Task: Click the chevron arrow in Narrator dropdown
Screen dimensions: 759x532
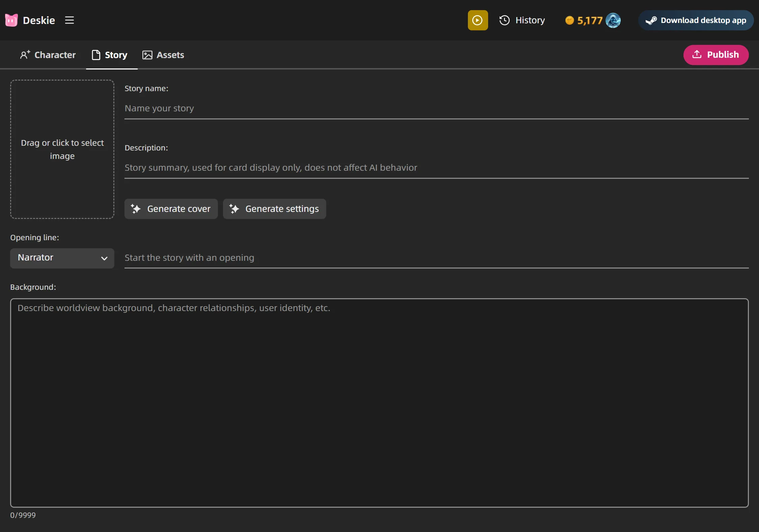Action: click(x=104, y=258)
